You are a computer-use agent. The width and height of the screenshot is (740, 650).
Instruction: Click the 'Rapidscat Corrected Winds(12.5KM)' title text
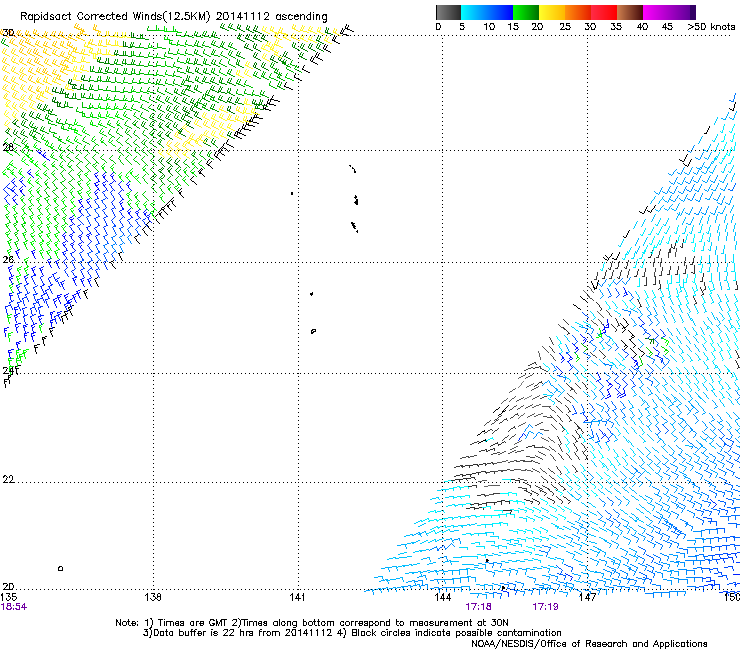115,17
